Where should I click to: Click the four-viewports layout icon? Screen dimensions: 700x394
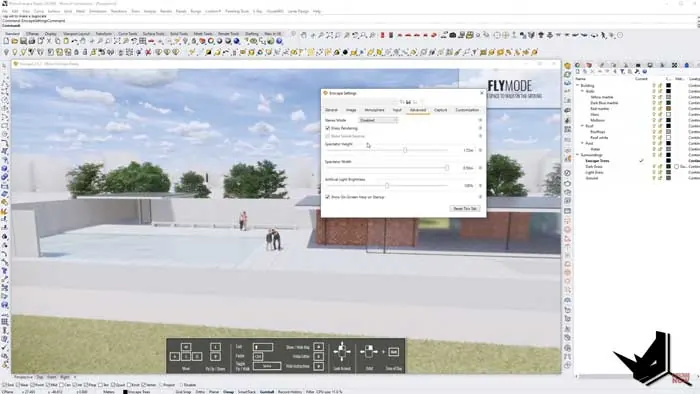point(142,41)
